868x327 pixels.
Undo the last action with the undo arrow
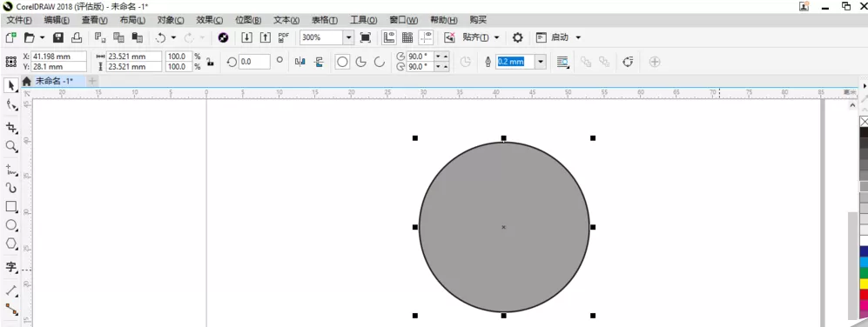tap(160, 37)
